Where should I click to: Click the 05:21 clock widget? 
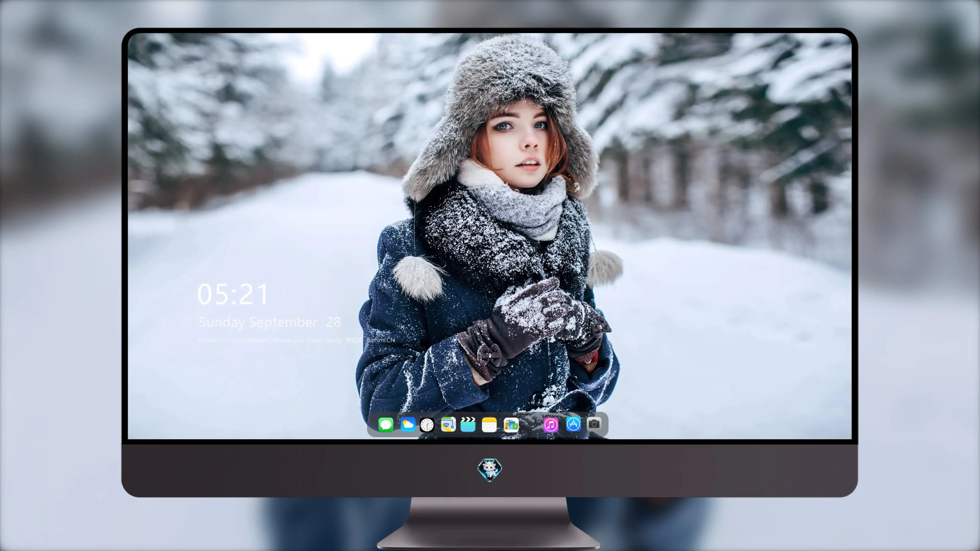pos(233,294)
